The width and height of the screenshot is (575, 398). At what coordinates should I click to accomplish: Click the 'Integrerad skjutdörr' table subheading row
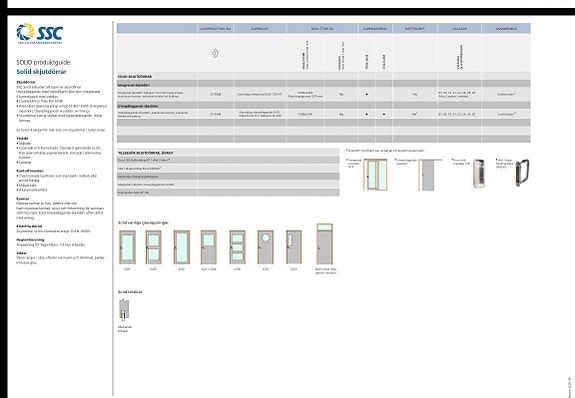(x=323, y=85)
